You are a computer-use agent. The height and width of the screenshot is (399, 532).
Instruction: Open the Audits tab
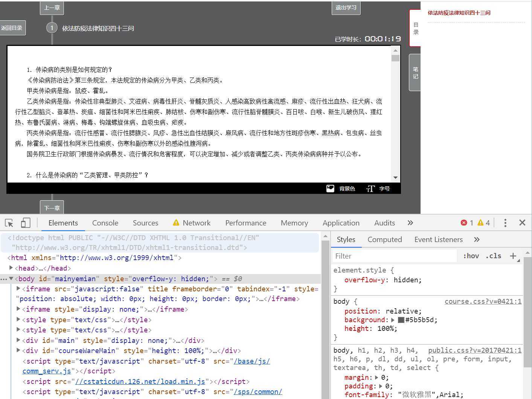[384, 223]
